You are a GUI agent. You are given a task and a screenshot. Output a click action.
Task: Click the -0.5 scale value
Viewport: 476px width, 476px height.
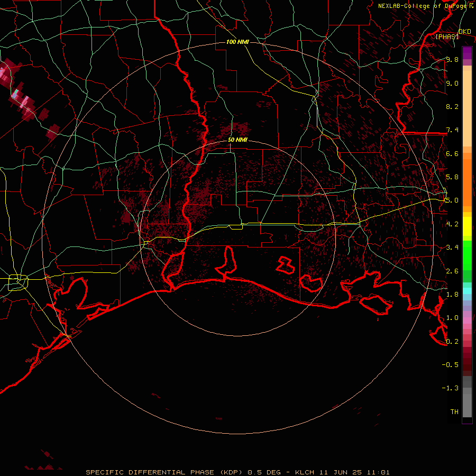click(x=450, y=365)
